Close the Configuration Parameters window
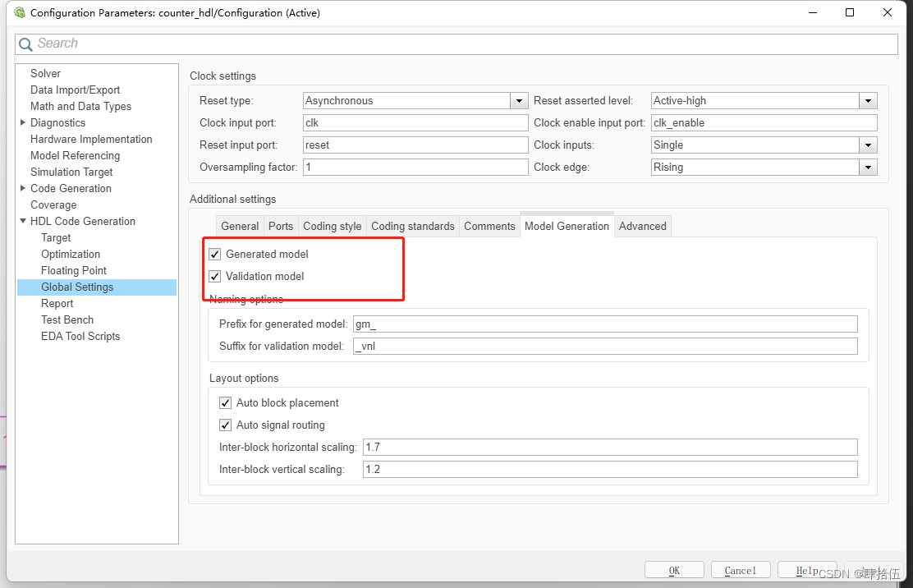 click(888, 12)
